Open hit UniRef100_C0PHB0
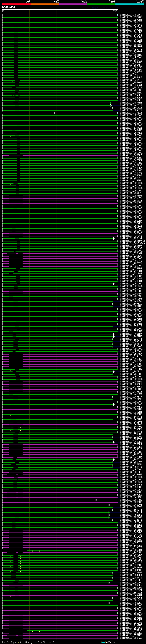Viewport: 146px width, 644px height. (x=131, y=37)
